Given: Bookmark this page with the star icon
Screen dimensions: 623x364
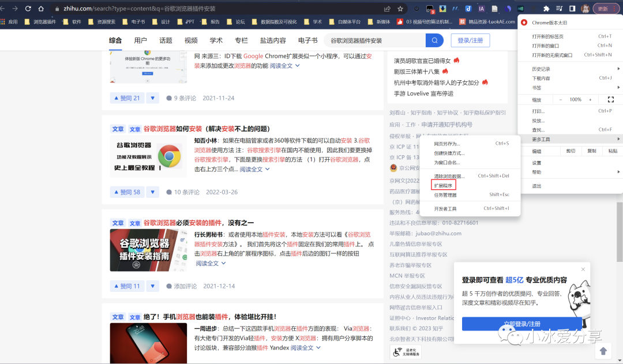Looking at the screenshot, I should click(400, 9).
